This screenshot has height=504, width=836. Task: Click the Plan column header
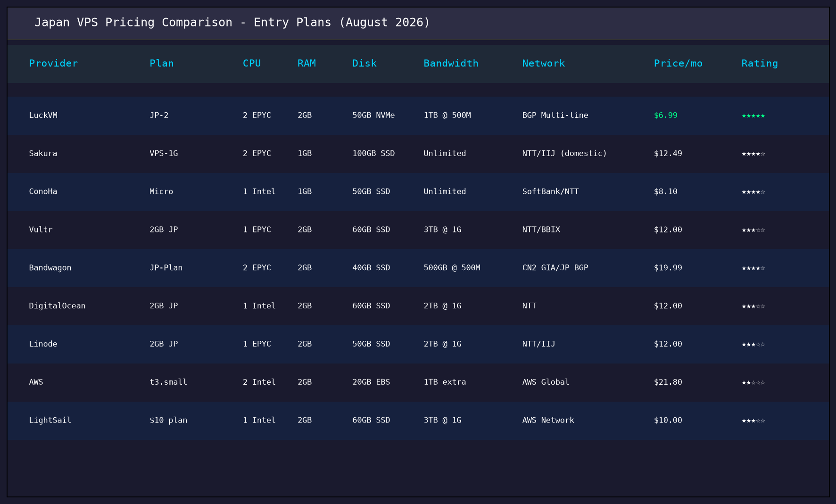(x=162, y=63)
